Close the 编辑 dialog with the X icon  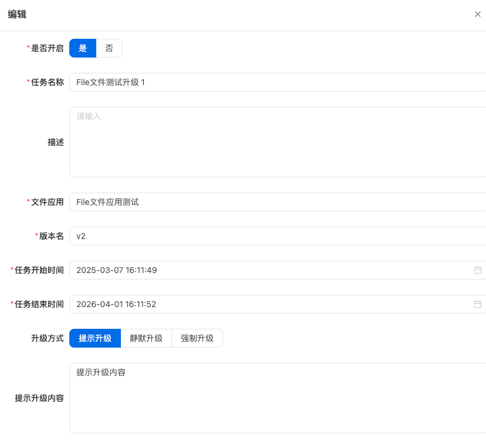click(477, 14)
